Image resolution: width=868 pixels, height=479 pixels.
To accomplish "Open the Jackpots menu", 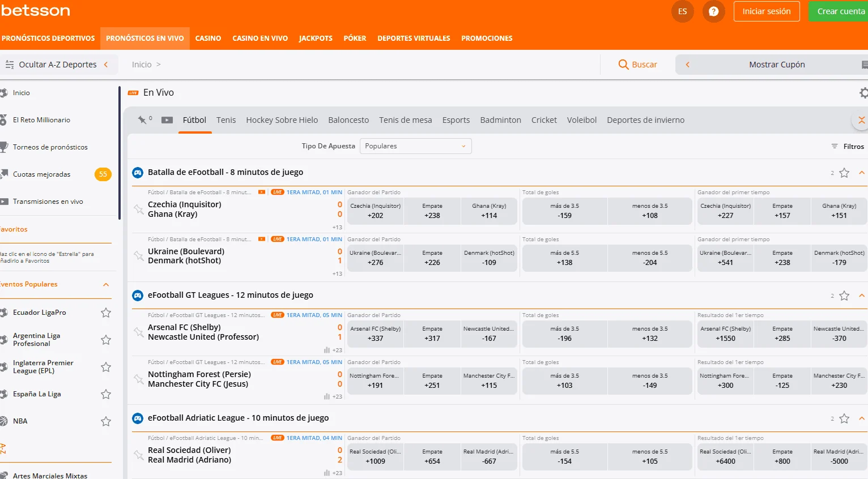I will 316,38.
